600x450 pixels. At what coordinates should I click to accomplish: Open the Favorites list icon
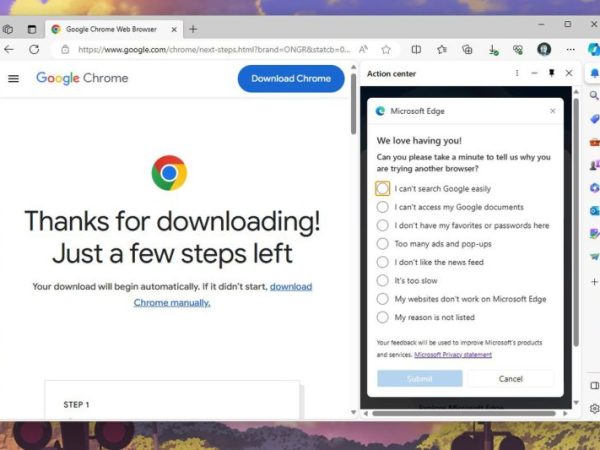coord(442,49)
